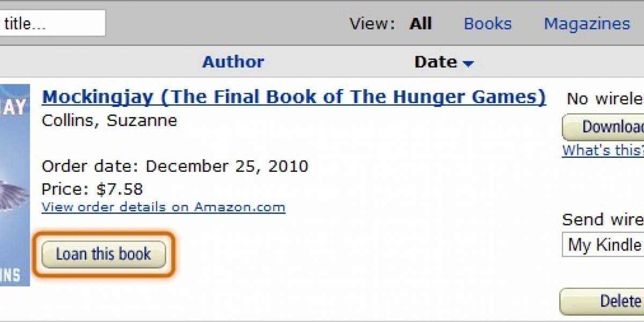Sort the list by Author column

point(233,62)
